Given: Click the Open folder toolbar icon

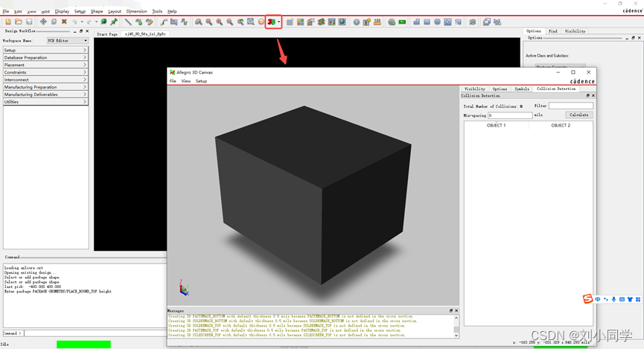Looking at the screenshot, I should click(18, 22).
